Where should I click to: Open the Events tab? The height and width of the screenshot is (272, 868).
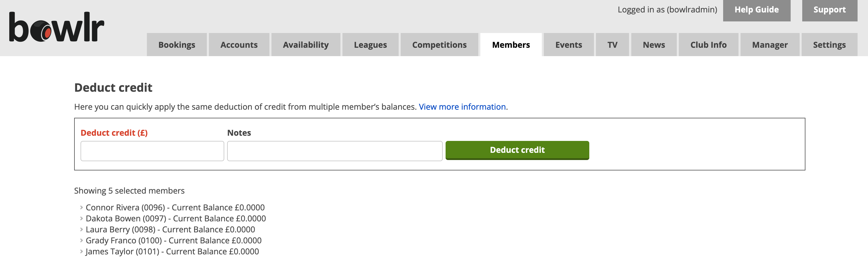click(x=568, y=45)
